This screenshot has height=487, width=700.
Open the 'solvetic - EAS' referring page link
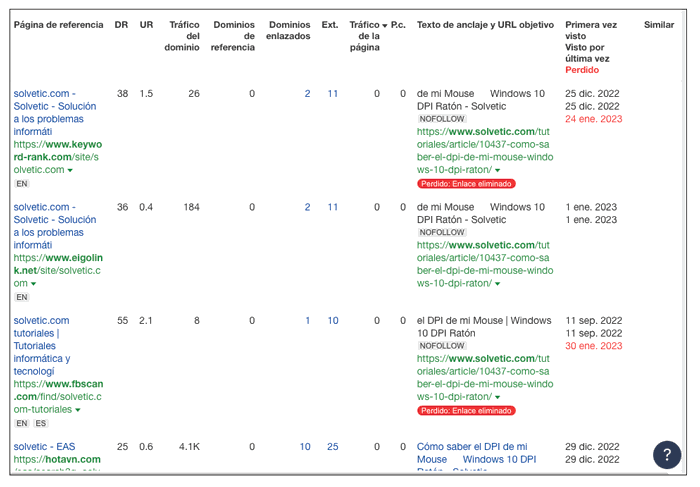pyautogui.click(x=45, y=447)
